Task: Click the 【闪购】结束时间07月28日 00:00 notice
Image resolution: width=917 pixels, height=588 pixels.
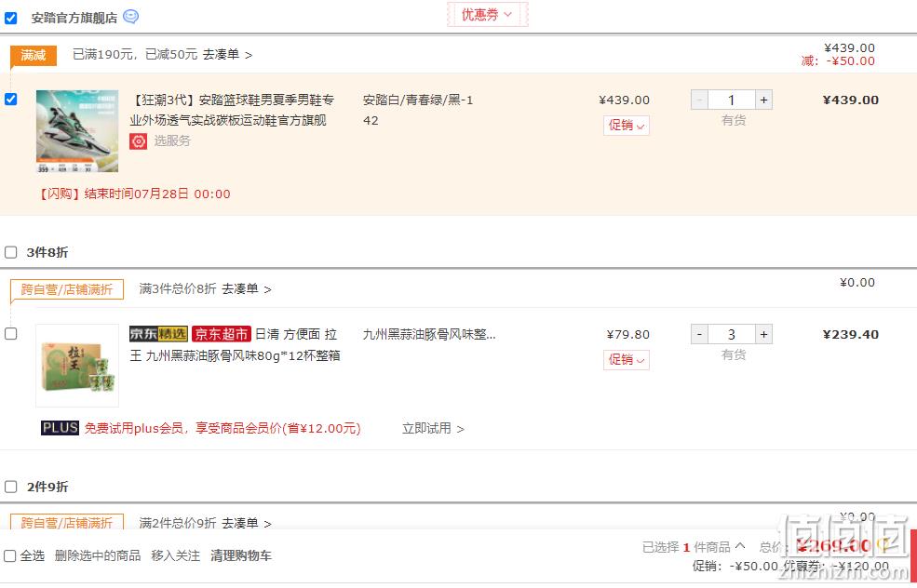Action: [133, 194]
